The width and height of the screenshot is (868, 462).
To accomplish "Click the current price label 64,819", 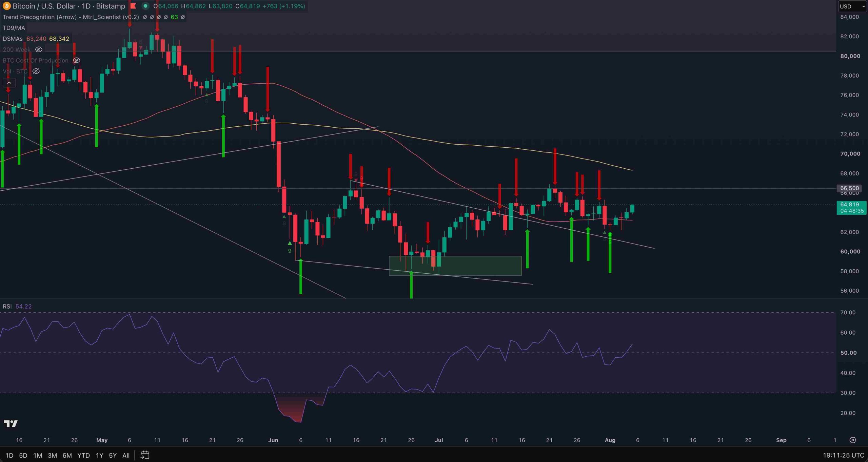I will pyautogui.click(x=849, y=204).
